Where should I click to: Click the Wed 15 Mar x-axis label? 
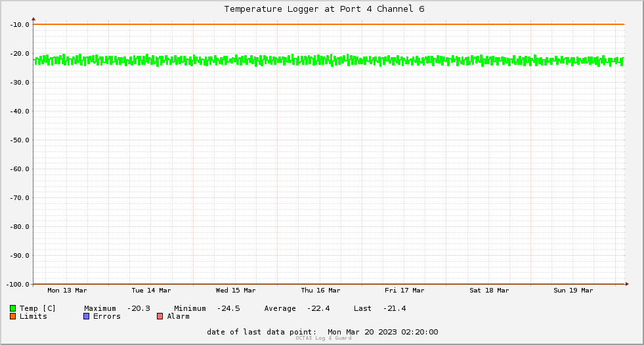click(236, 291)
